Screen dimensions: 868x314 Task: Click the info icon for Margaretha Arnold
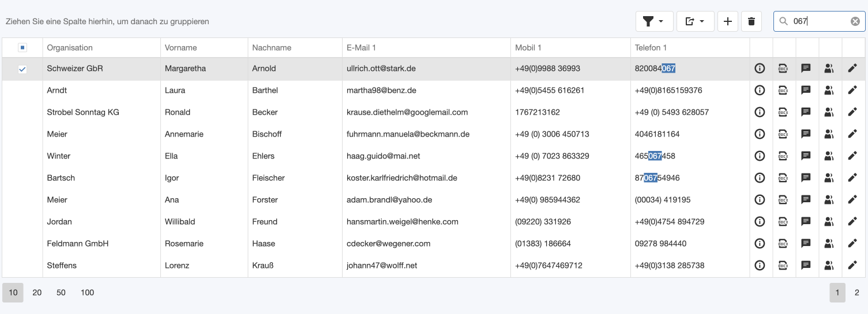coord(760,69)
